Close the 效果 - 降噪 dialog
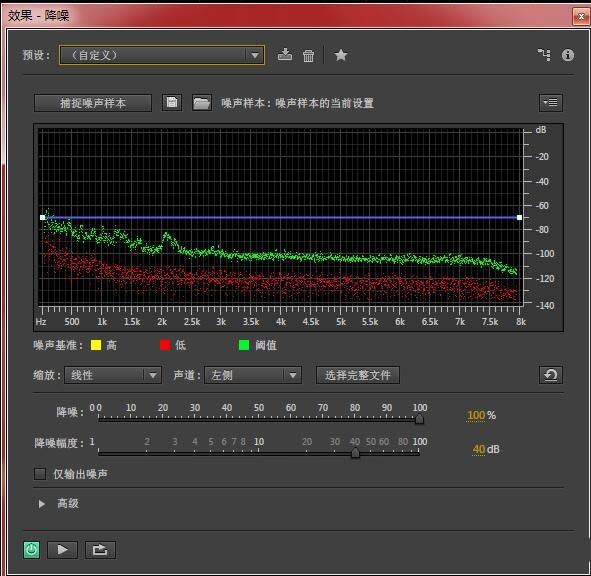This screenshot has height=576, width=591. pos(581,16)
